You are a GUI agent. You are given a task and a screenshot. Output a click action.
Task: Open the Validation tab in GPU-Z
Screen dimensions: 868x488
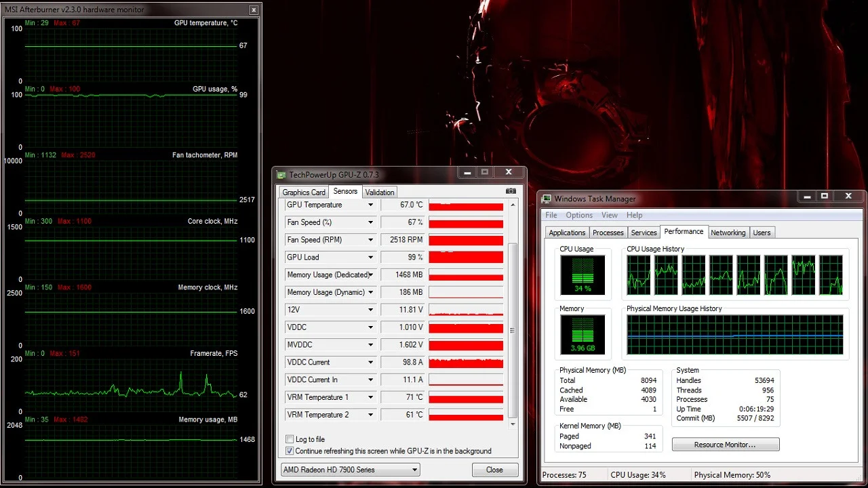click(x=380, y=192)
